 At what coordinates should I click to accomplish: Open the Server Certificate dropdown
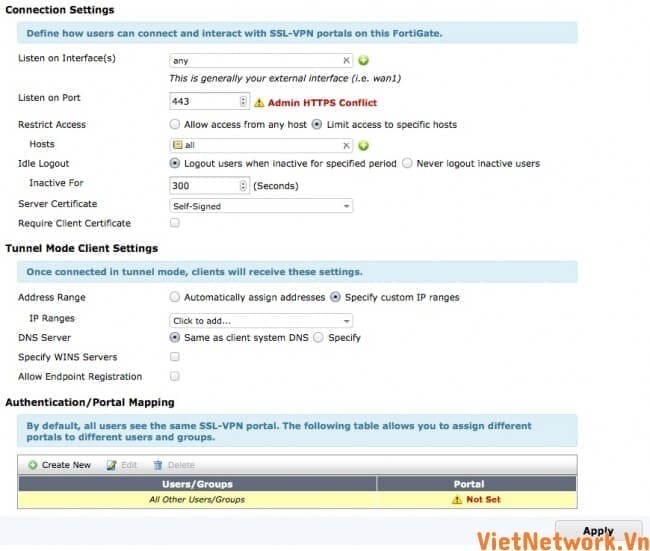[261, 206]
